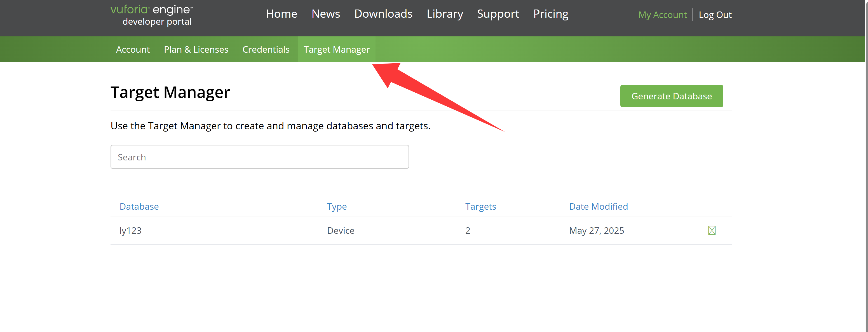Screen dimensions: 868x332
Task: Open the Downloads menu item
Action: point(383,14)
